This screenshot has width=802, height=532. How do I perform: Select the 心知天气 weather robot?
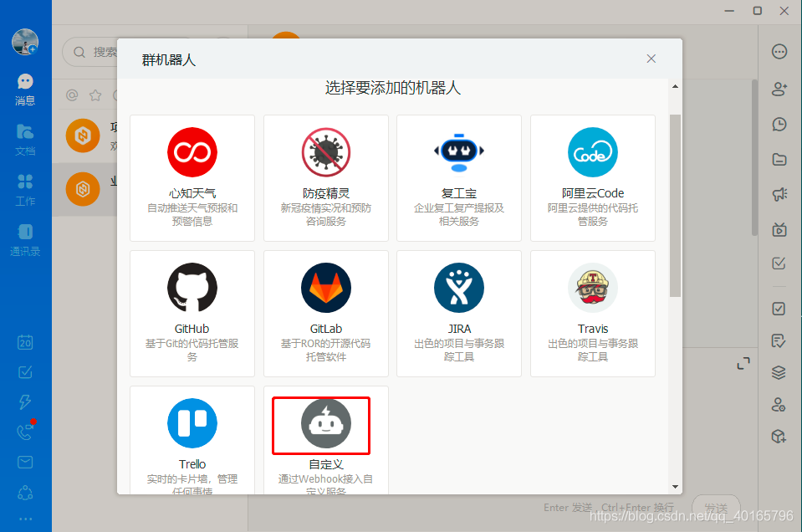(192, 177)
